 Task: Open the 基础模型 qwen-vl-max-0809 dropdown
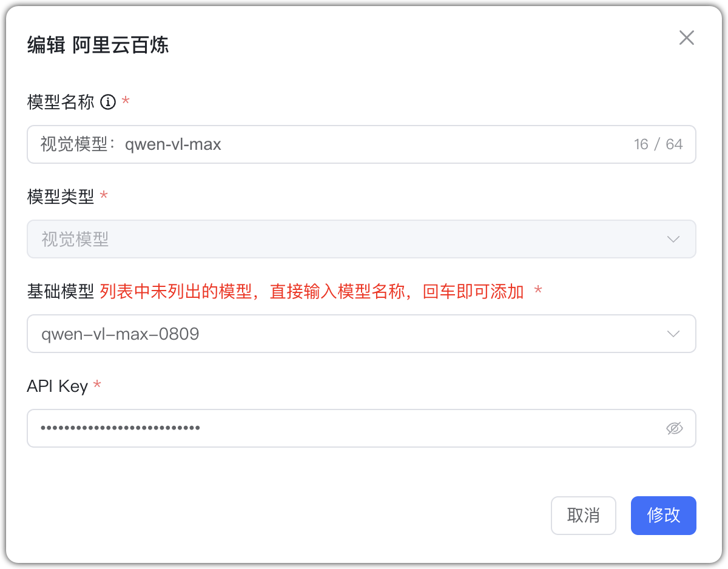tap(362, 334)
